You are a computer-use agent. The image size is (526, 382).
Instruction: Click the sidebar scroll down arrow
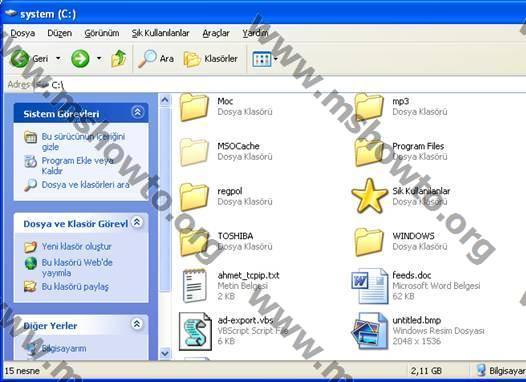[165, 353]
